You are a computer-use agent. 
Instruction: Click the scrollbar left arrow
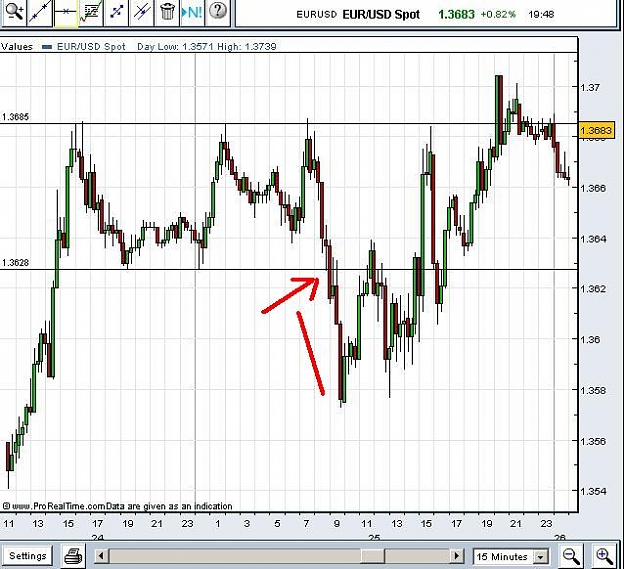101,555
